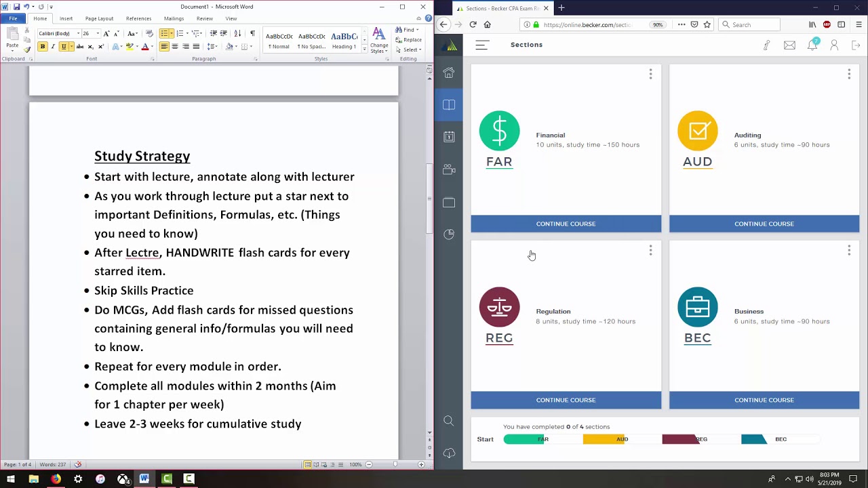Screen dimensions: 868x488
Task: Apply strikethrough formatting in Word
Action: point(80,47)
